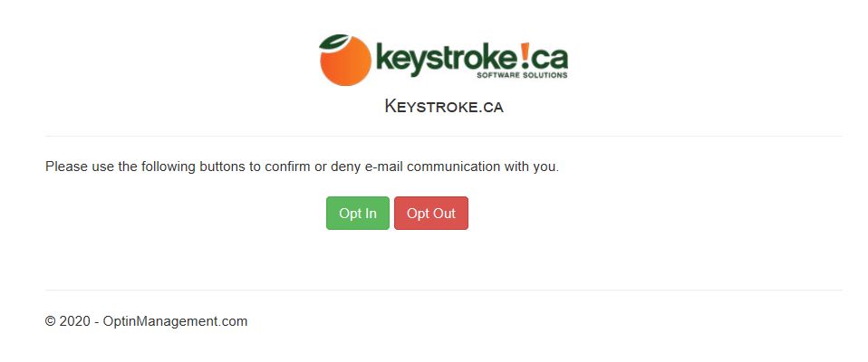The width and height of the screenshot is (868, 362).
Task: Open the OptinManagement.com footer text
Action: click(175, 321)
